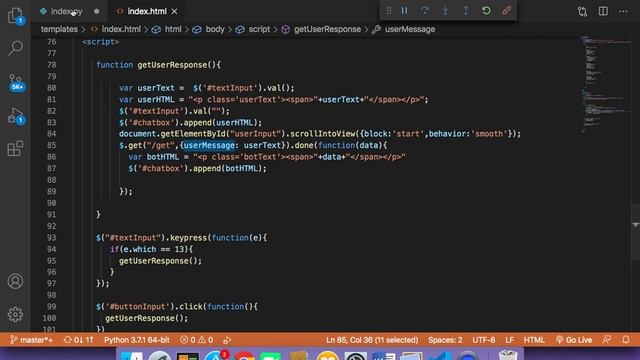This screenshot has width=640, height=360.
Task: Change encoding via UTF-8
Action: [x=484, y=340]
